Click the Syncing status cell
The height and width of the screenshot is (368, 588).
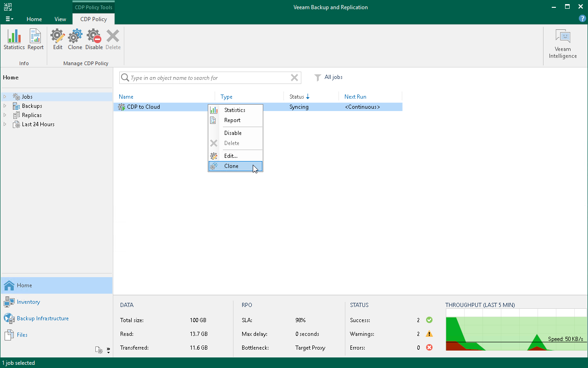(x=299, y=107)
